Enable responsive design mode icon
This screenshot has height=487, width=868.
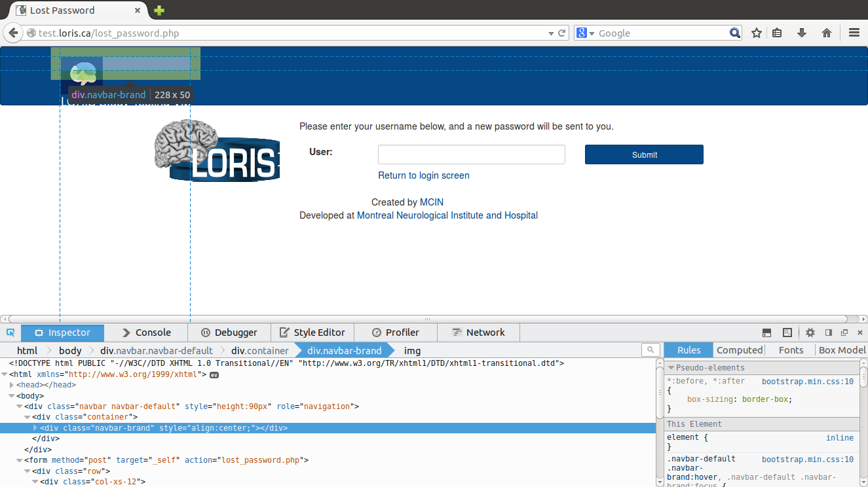pos(787,333)
